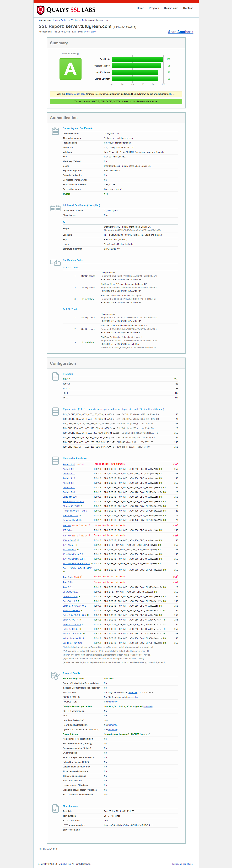Viewport: 232px width, 868px height.
Task: Click the Miscellaneous section icon
Action: (x=55, y=809)
